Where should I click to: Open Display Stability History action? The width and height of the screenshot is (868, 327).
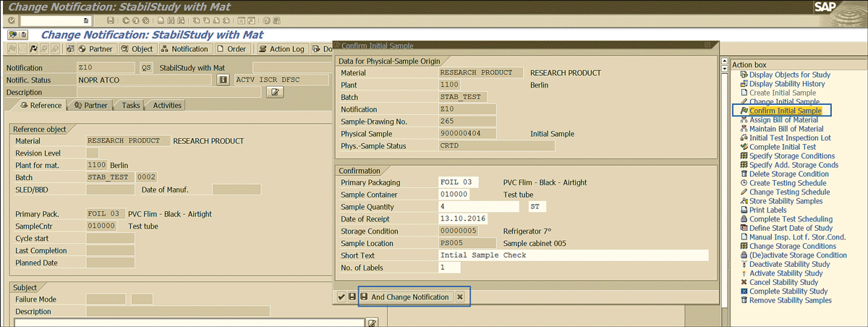pos(787,84)
